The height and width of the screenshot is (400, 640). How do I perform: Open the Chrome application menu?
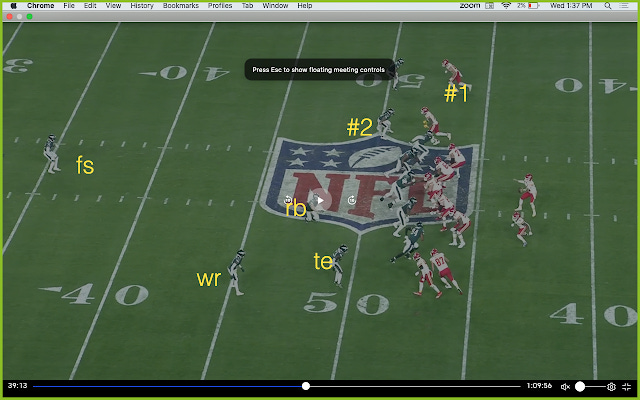pos(40,6)
